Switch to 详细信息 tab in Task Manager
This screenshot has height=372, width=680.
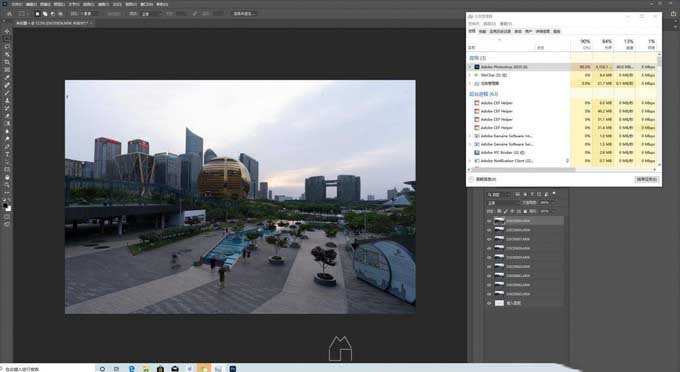coord(543,31)
